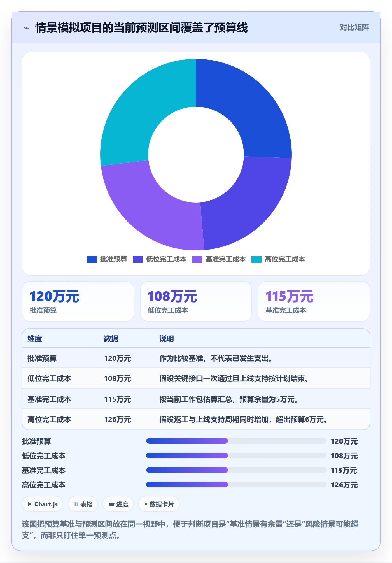Click the 批准预算 legend label text
This screenshot has width=392, height=563.
(x=114, y=259)
